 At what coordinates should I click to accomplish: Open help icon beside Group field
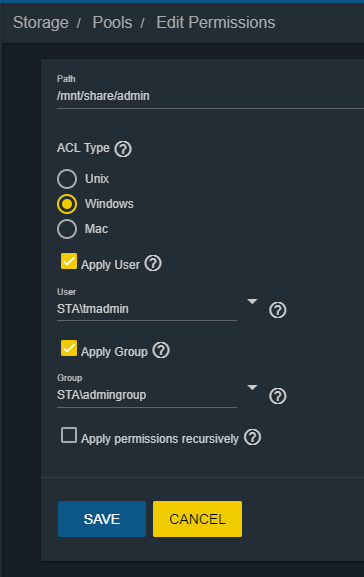pos(278,396)
